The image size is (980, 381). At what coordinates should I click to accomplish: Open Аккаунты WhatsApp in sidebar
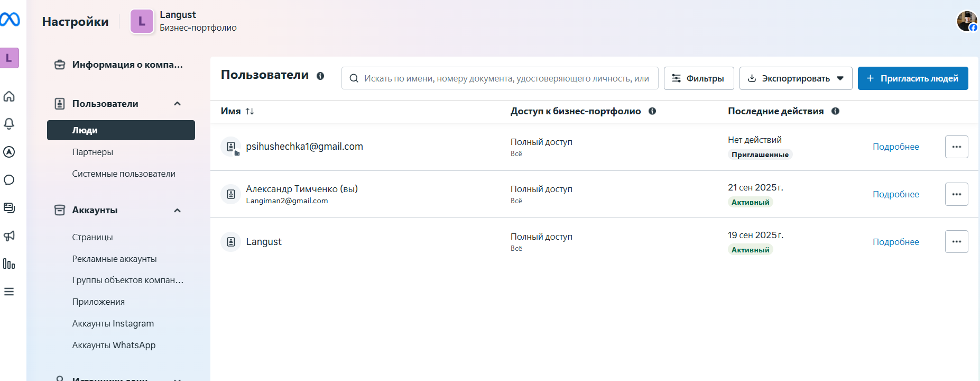tap(114, 345)
